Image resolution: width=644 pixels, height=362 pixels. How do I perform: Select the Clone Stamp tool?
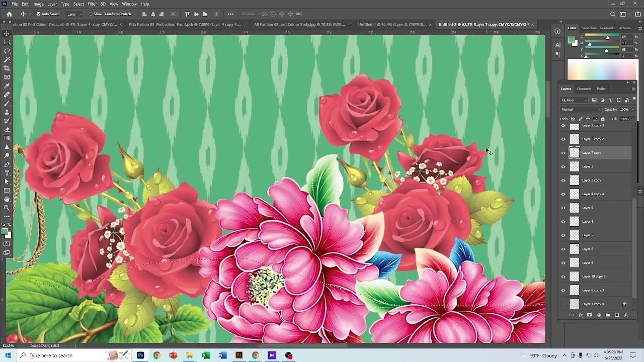click(7, 112)
